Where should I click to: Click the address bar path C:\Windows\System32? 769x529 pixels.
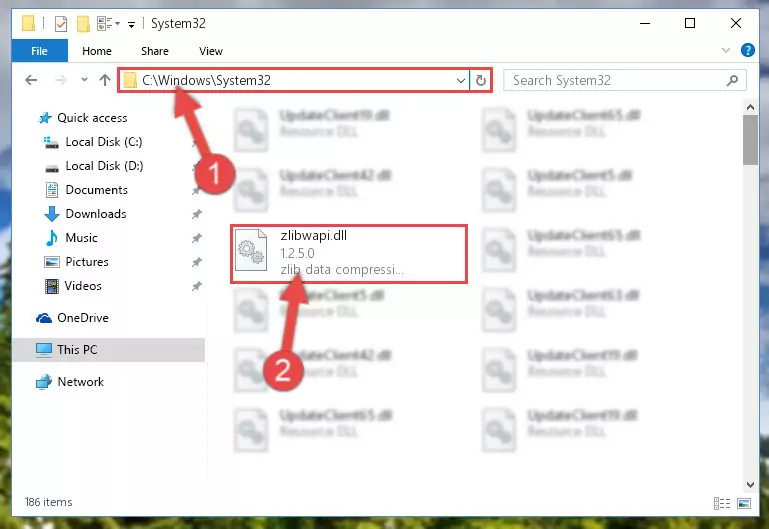coord(206,80)
